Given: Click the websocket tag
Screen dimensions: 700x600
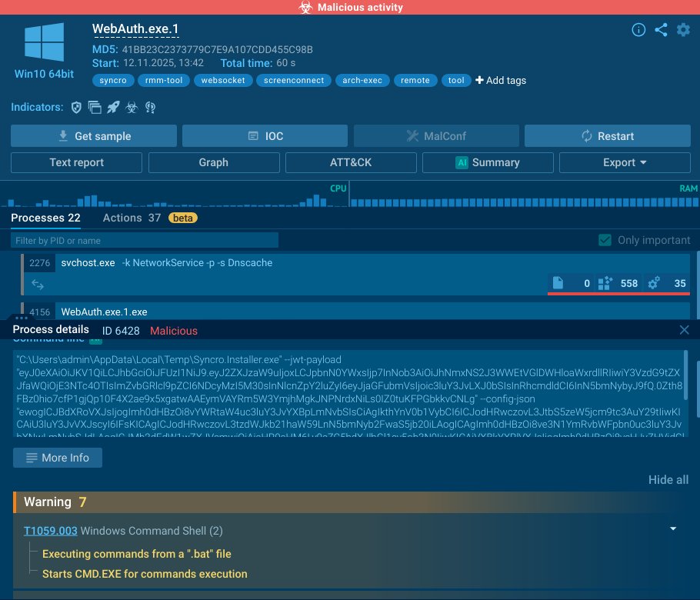Looking at the screenshot, I should (223, 80).
